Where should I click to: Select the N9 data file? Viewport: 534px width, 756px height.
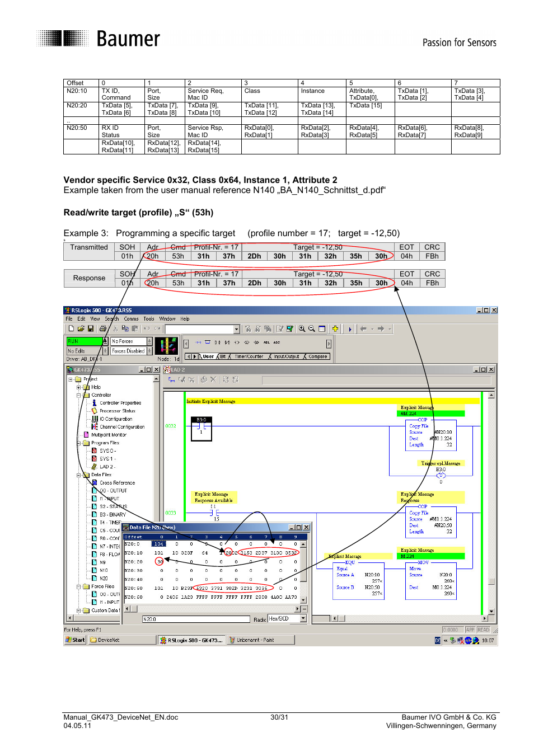[x=102, y=562]
